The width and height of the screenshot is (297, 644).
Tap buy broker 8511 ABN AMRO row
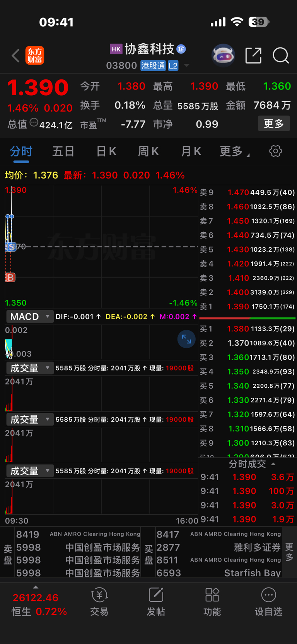point(218,560)
